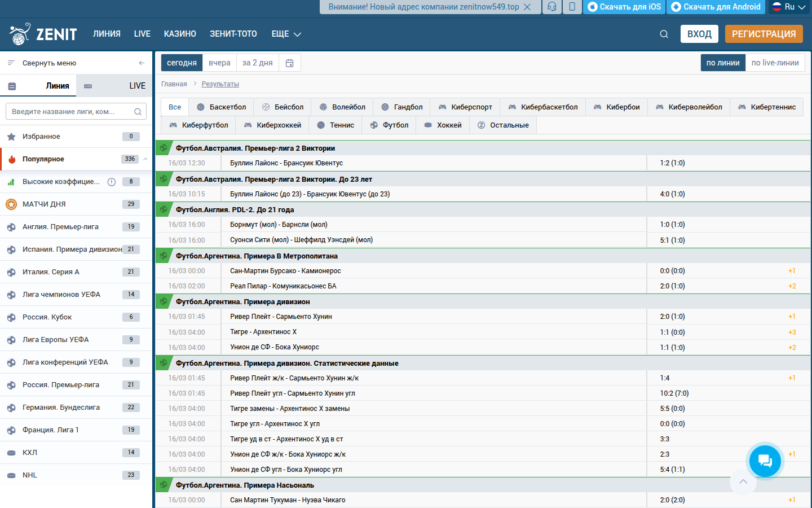Close the new address notification banner
The image size is (812, 508).
point(527,7)
